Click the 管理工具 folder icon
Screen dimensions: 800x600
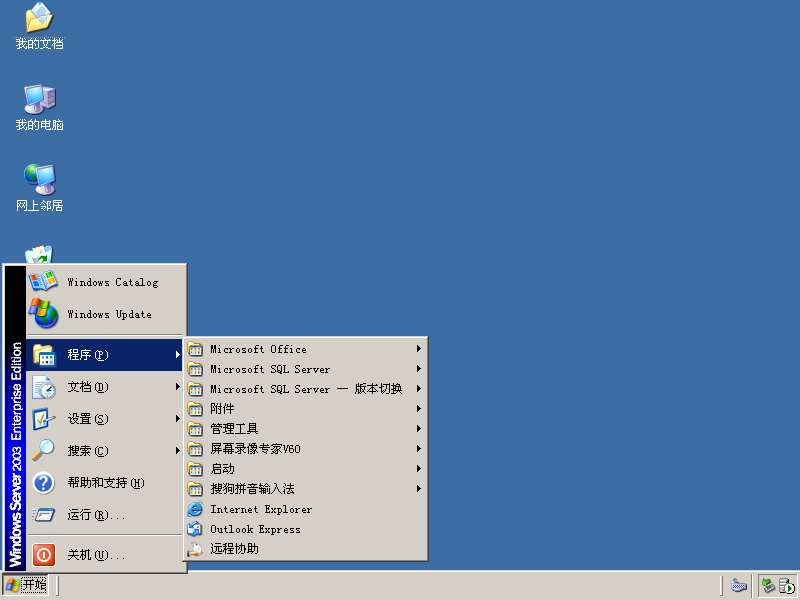coord(195,429)
